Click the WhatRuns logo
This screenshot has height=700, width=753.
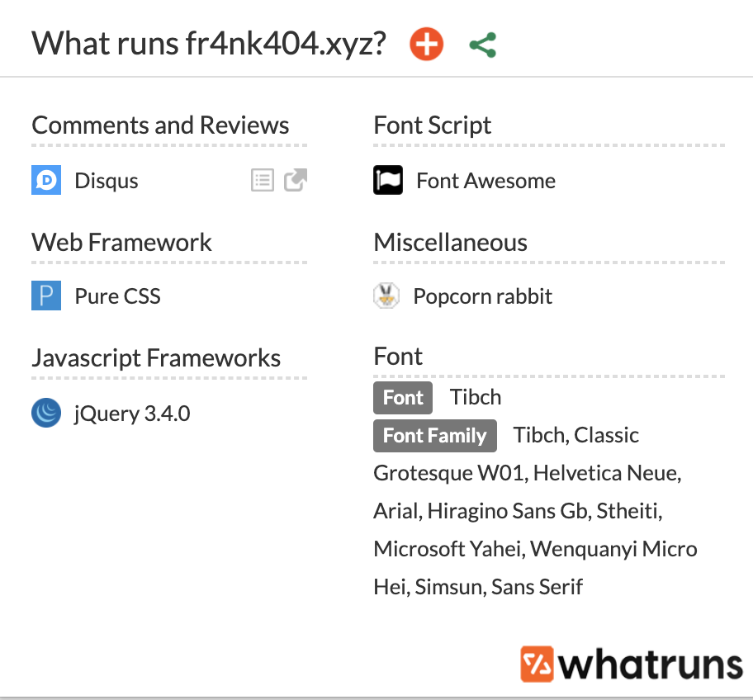point(632,664)
